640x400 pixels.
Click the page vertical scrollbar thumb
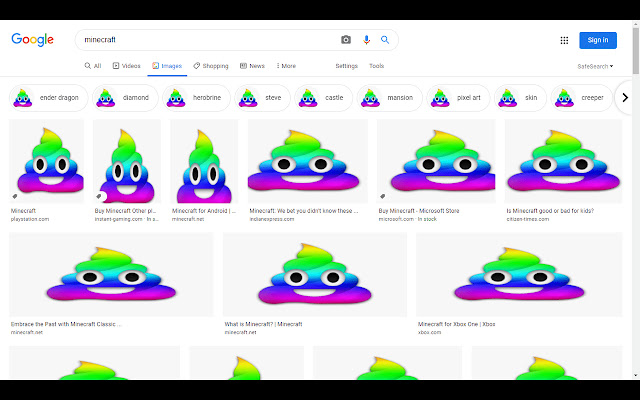[636, 51]
